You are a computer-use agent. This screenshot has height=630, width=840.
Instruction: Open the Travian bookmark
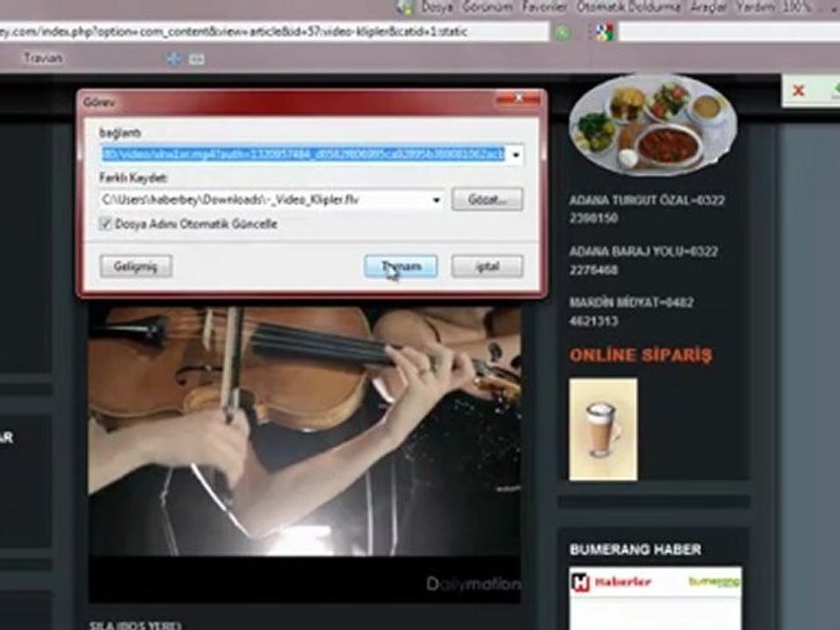tap(43, 58)
